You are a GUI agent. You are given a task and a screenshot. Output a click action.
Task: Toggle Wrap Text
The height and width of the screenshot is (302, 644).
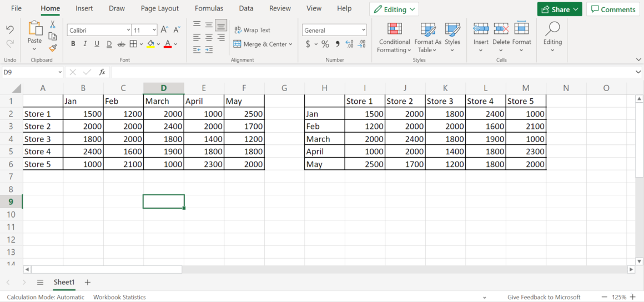click(252, 30)
